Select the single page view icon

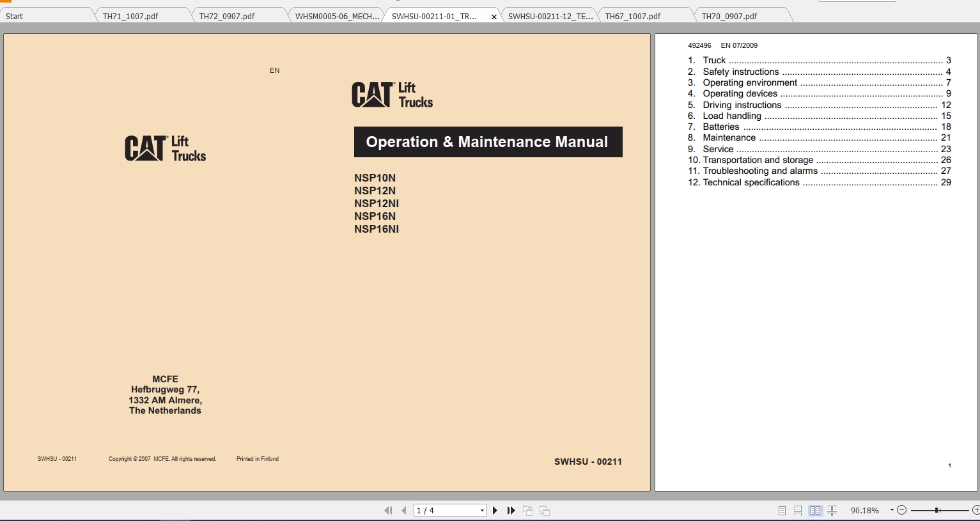coord(781,510)
